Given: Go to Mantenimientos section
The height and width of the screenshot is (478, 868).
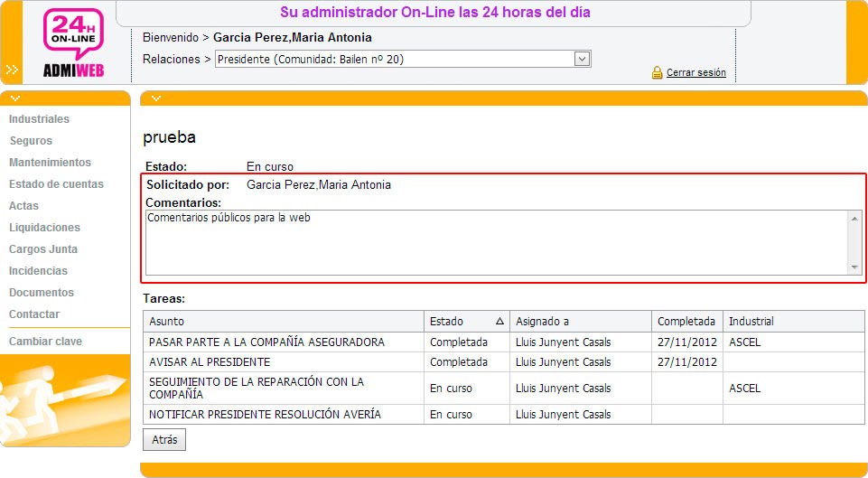Looking at the screenshot, I should pyautogui.click(x=50, y=163).
